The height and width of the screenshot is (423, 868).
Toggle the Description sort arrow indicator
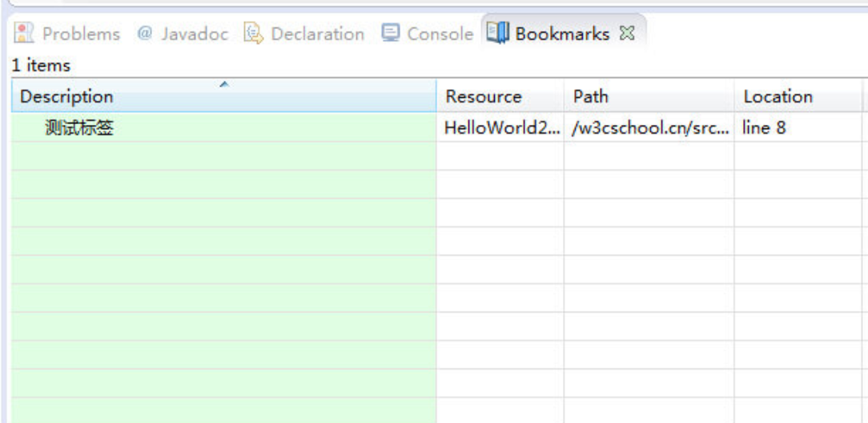point(224,84)
